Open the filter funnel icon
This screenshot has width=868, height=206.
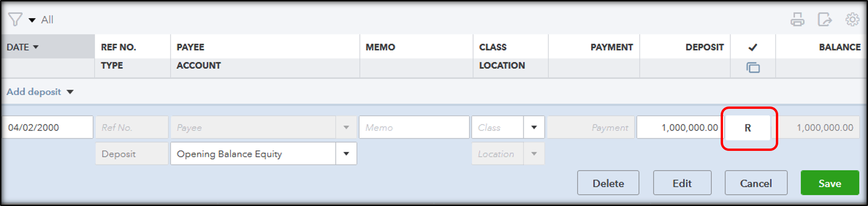click(15, 20)
